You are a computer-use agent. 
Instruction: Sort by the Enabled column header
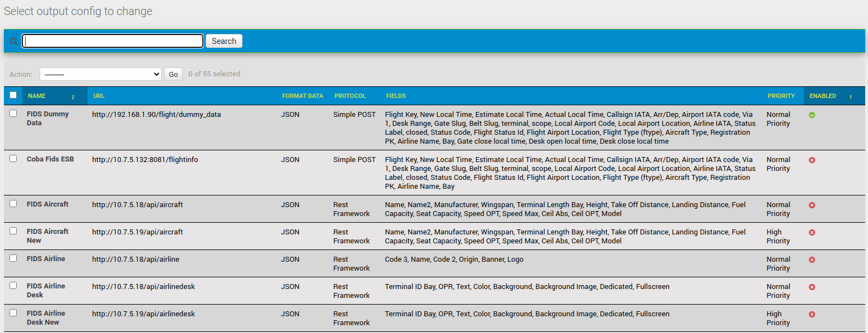point(822,96)
